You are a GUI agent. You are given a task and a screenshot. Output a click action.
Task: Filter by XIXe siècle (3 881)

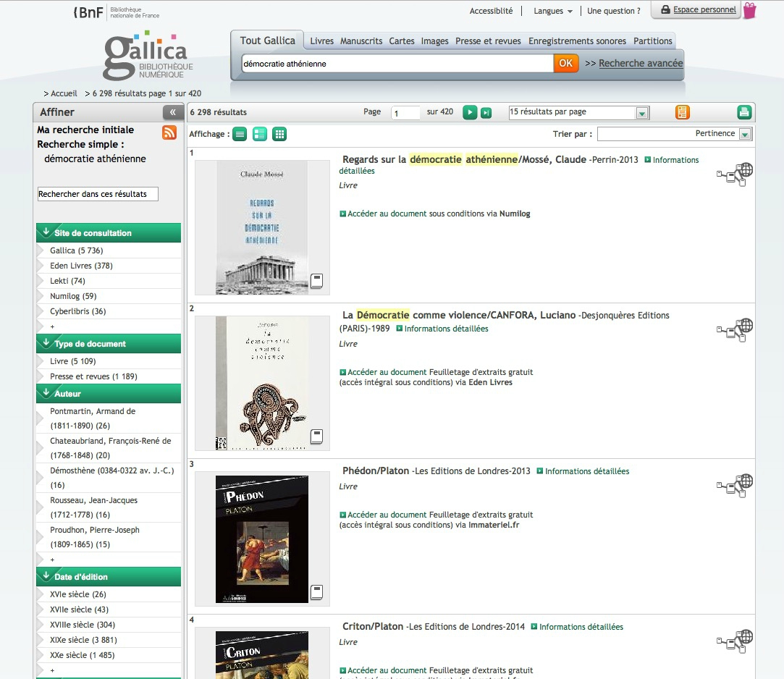point(83,640)
